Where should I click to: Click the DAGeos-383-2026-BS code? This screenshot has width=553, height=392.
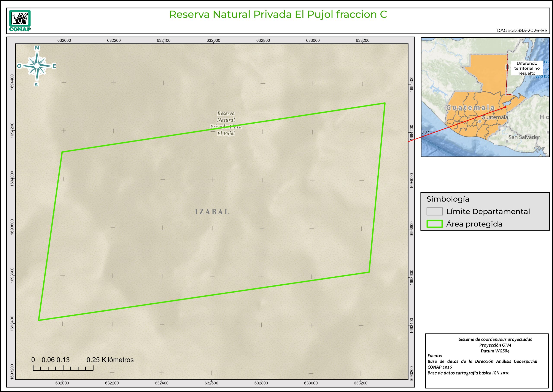click(x=522, y=31)
